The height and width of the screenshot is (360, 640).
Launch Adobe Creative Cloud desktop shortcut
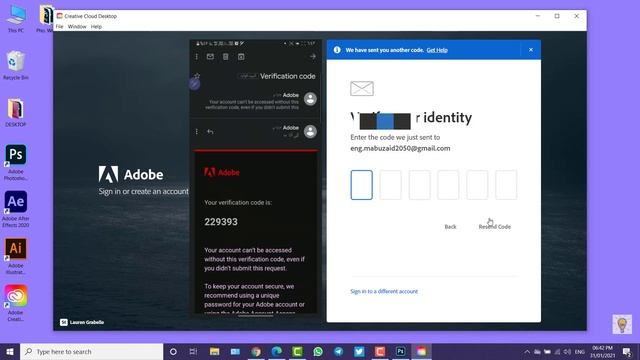pyautogui.click(x=16, y=303)
